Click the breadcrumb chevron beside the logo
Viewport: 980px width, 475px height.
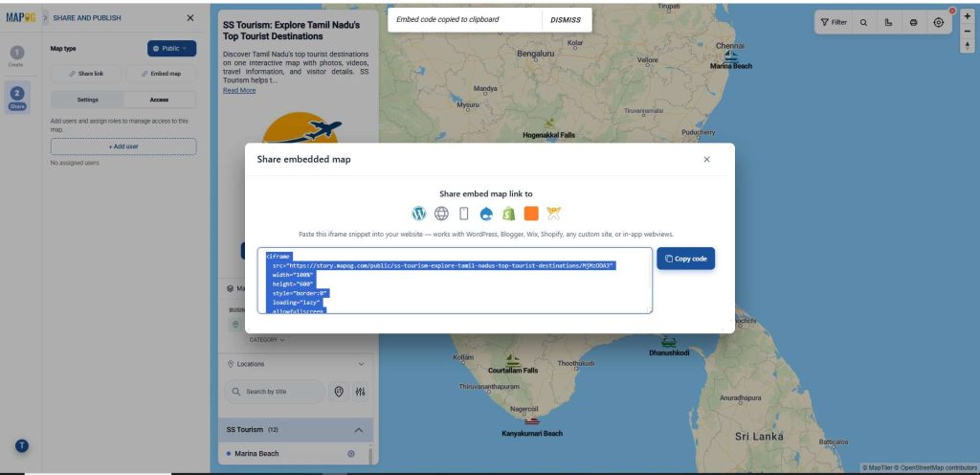coord(46,18)
